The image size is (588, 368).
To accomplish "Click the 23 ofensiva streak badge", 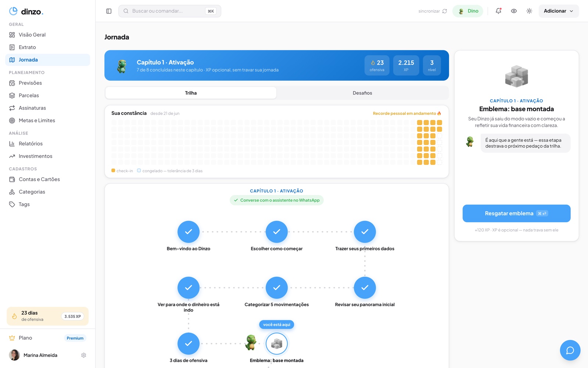I will (x=377, y=66).
